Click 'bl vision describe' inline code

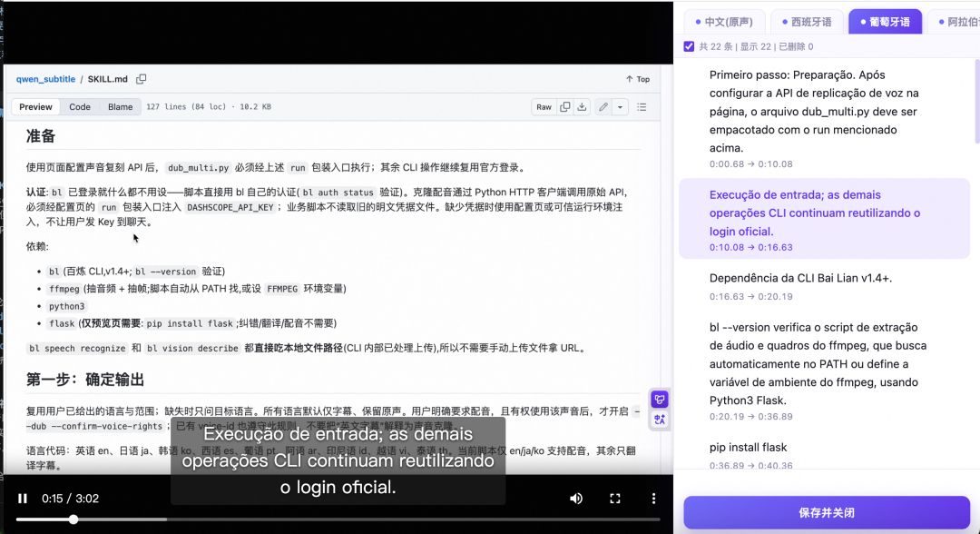coord(192,349)
